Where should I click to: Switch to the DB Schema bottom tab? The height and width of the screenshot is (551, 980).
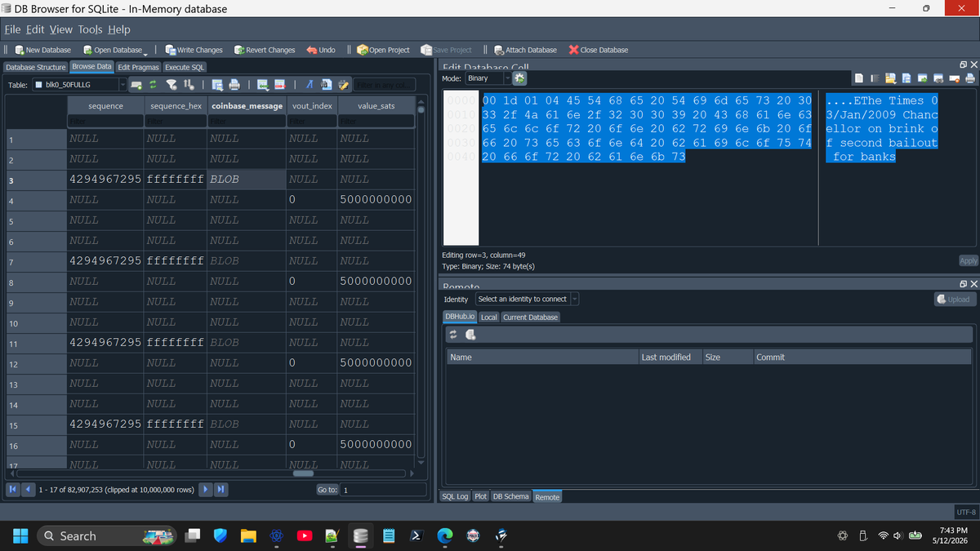511,496
